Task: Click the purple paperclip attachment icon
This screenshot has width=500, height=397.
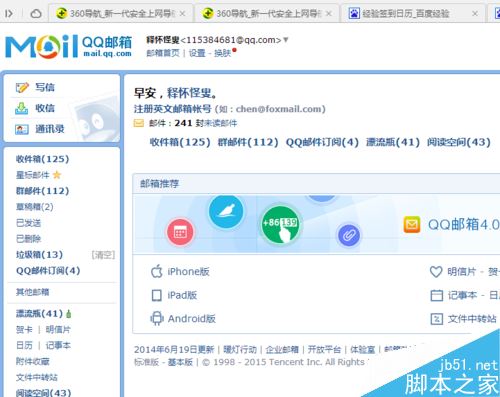Action: tap(349, 235)
